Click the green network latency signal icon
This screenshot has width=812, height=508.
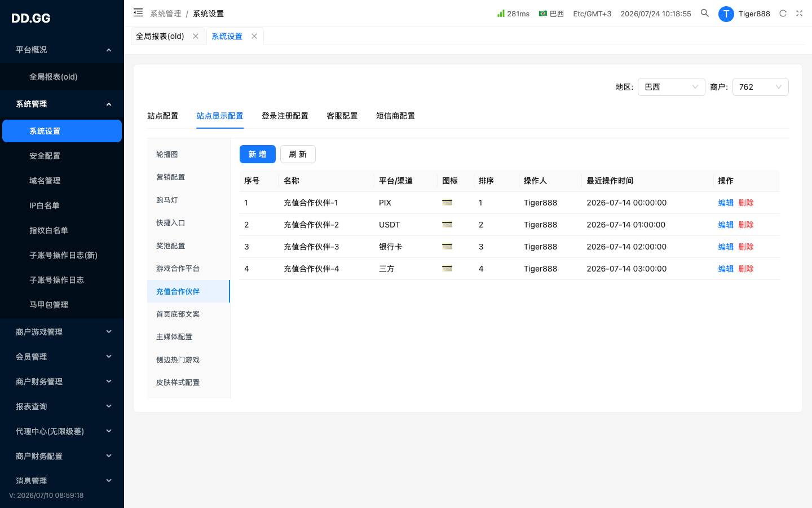pyautogui.click(x=501, y=13)
